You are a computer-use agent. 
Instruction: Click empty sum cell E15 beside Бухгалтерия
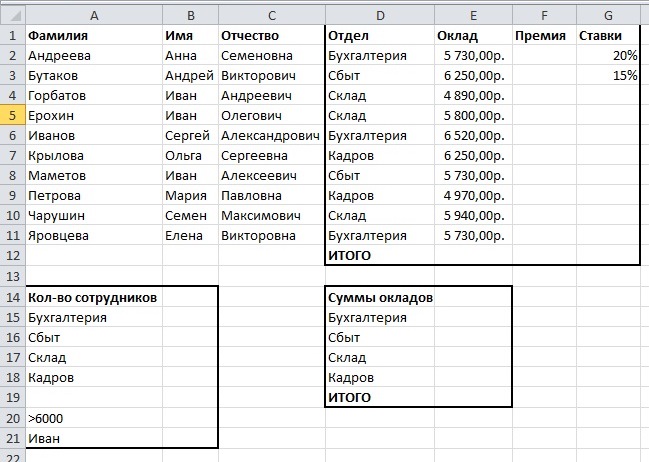(474, 318)
